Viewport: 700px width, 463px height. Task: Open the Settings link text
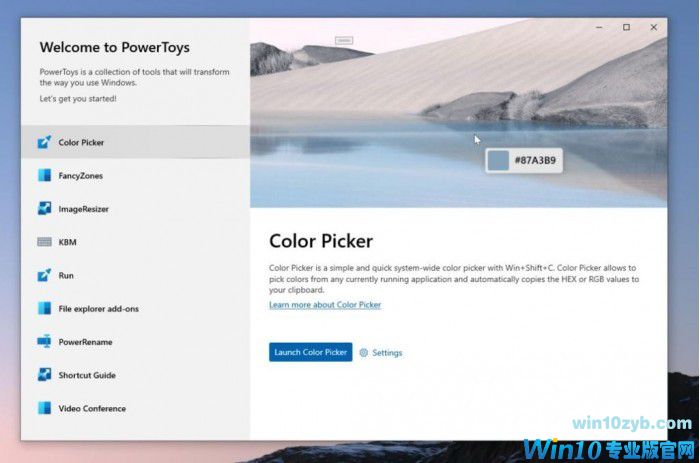pyautogui.click(x=387, y=353)
